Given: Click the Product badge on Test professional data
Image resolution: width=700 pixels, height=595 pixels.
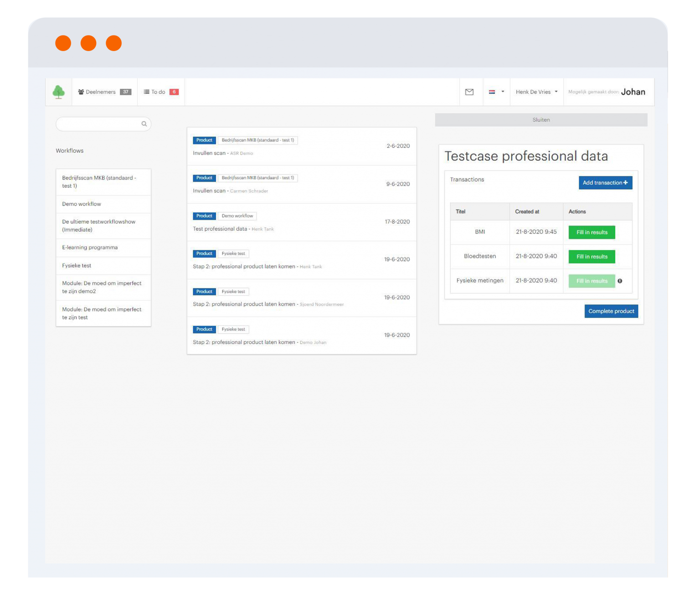Looking at the screenshot, I should point(204,216).
